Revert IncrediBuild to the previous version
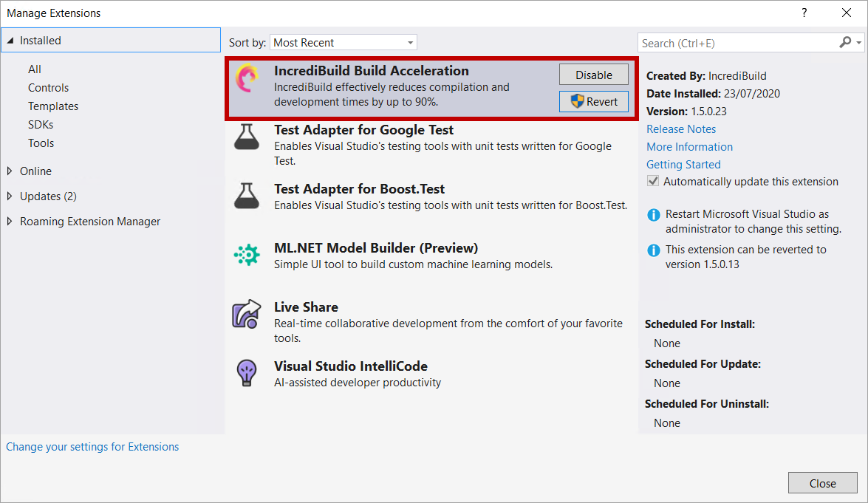868x503 pixels. (594, 101)
